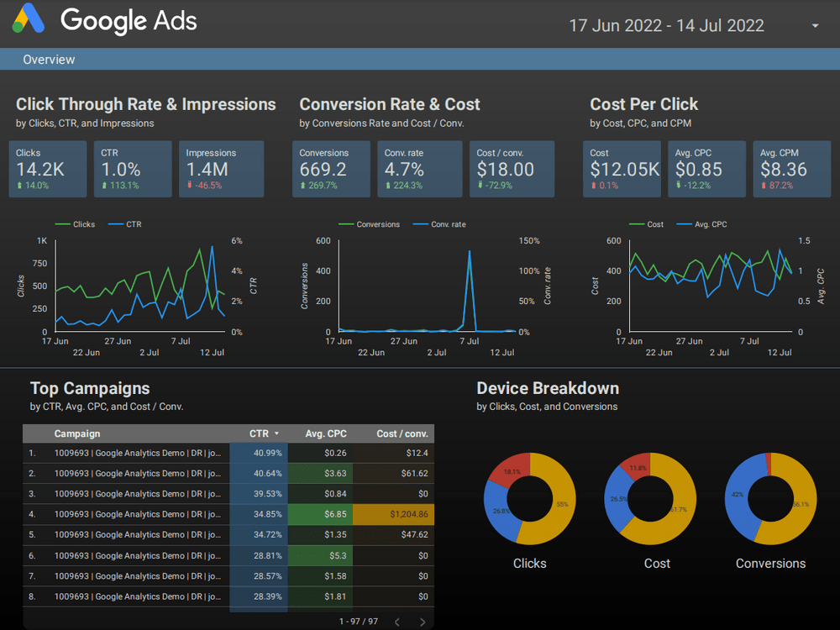Click the 18.1% red slice of Clicks donut

[512, 471]
